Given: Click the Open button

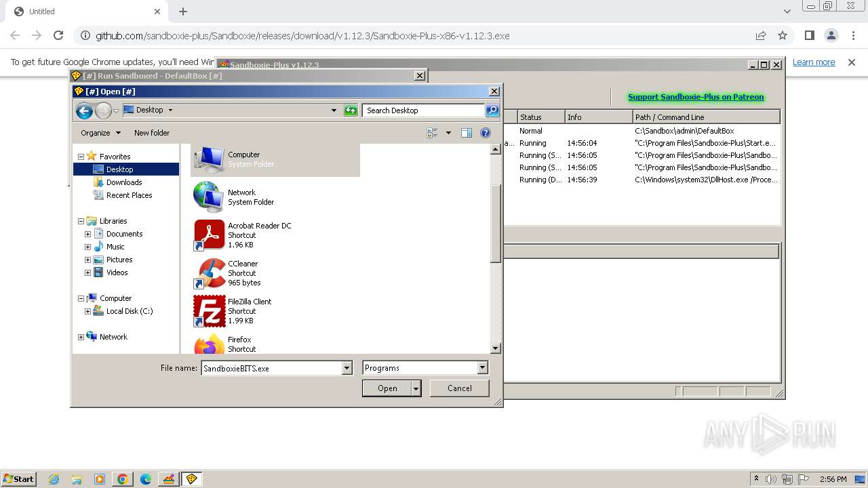Looking at the screenshot, I should 387,388.
